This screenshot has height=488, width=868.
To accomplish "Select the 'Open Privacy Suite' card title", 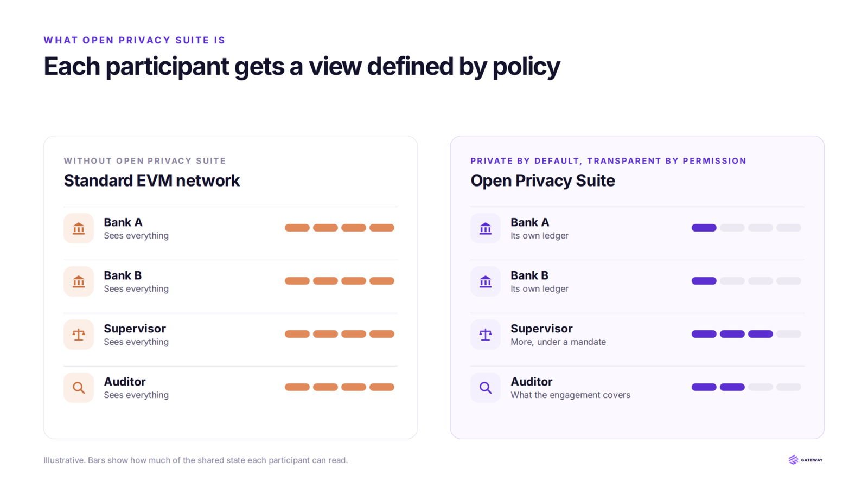I will click(542, 181).
